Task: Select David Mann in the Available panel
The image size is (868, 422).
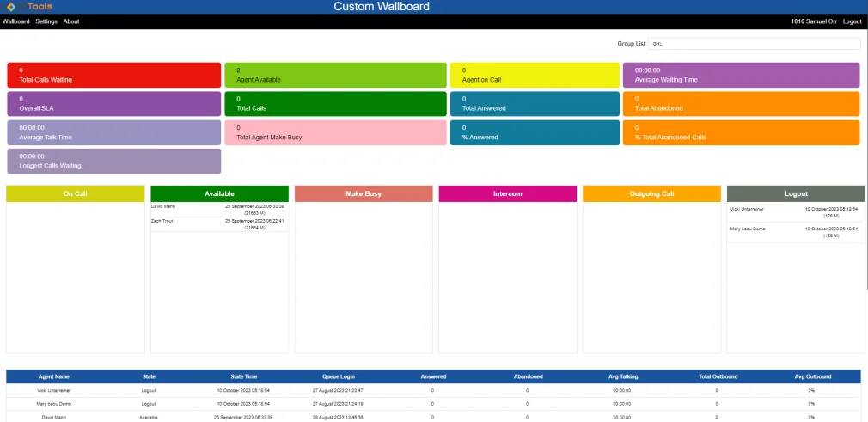Action: point(162,206)
